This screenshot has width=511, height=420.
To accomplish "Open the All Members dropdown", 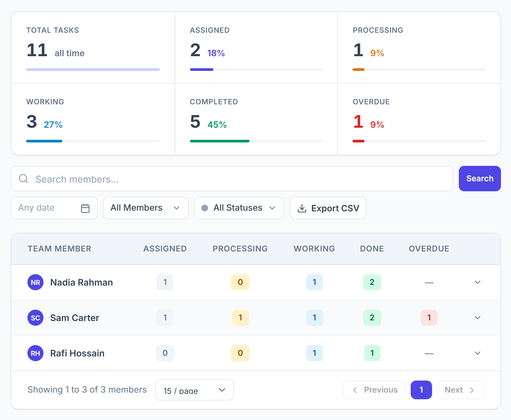I will click(x=146, y=208).
